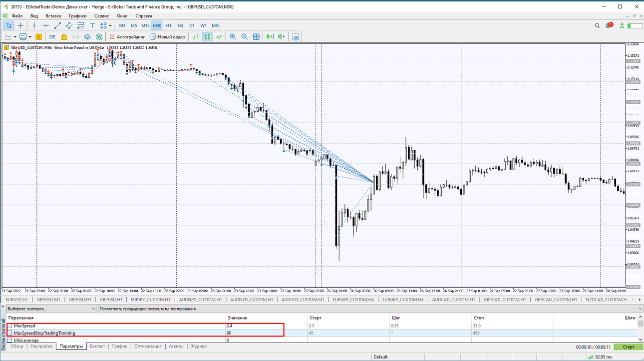The width and height of the screenshot is (644, 361).
Task: Toggle tile windows grid layout
Action: coord(256,37)
